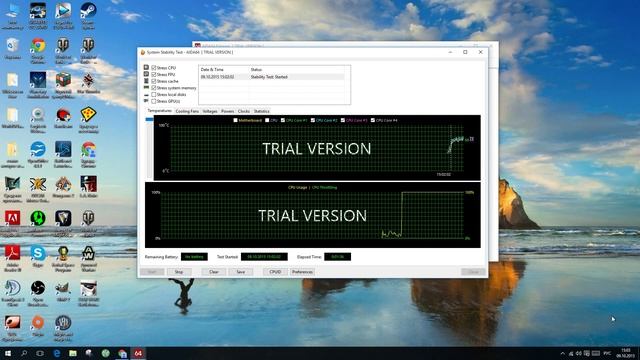Open the Voltages tab
The width and height of the screenshot is (640, 360).
point(210,111)
